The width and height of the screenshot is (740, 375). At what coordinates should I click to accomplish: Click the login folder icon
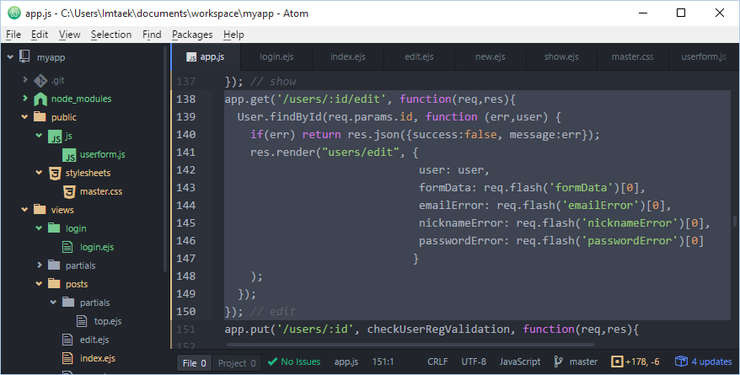[54, 228]
